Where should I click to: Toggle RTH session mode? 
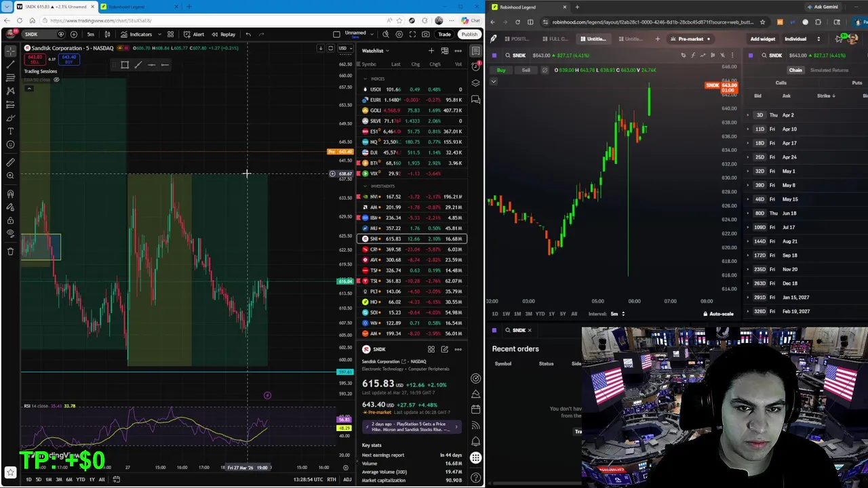(x=332, y=480)
